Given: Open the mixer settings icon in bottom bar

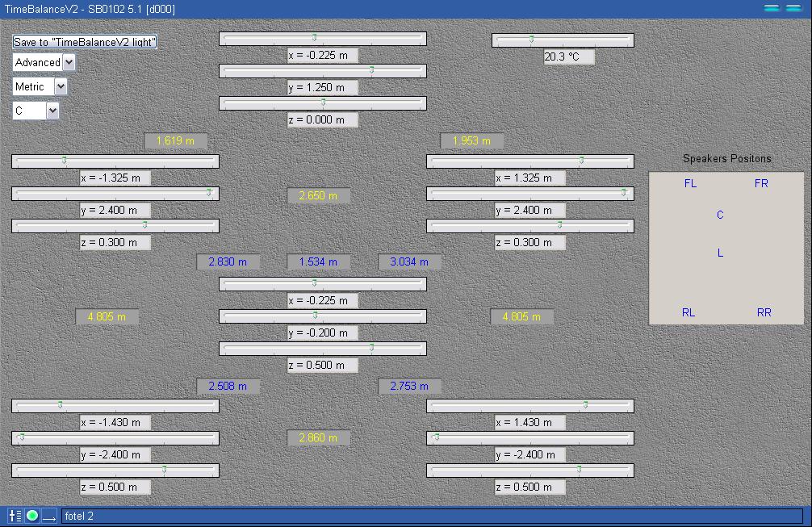Looking at the screenshot, I should 15,517.
